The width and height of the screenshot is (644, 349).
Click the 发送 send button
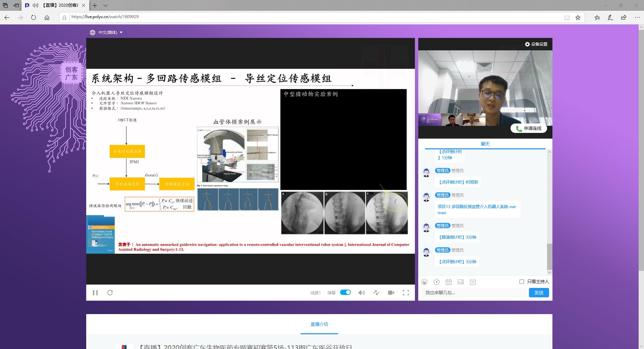click(539, 293)
